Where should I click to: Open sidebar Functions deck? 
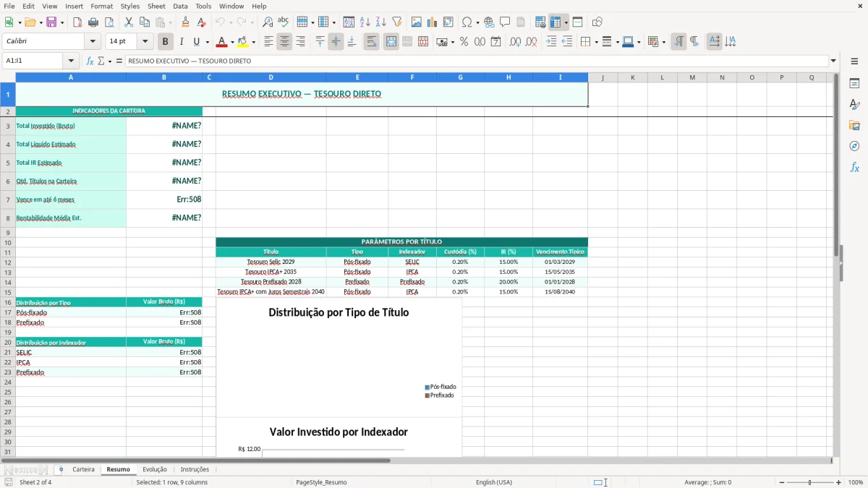854,167
